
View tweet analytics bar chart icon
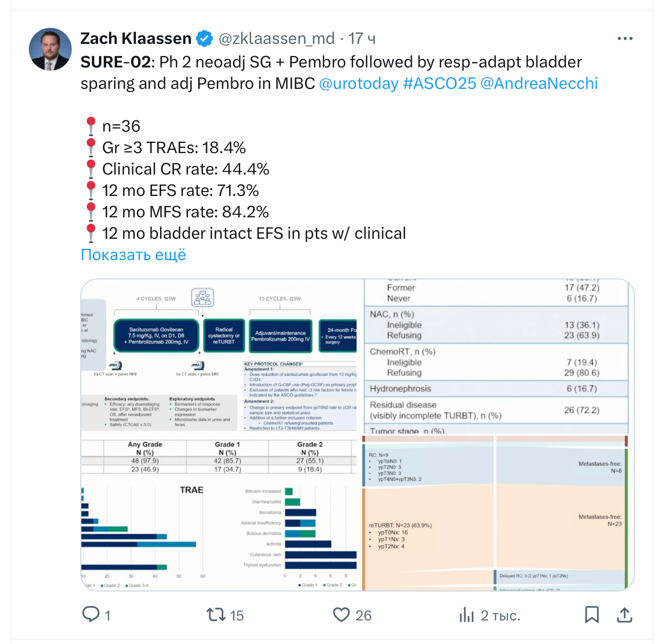(x=466, y=615)
